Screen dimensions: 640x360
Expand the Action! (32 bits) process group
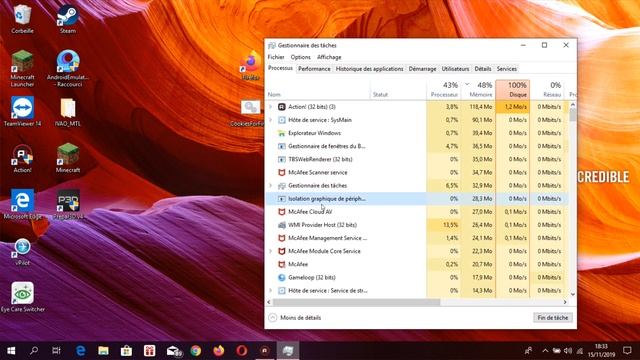coord(270,107)
